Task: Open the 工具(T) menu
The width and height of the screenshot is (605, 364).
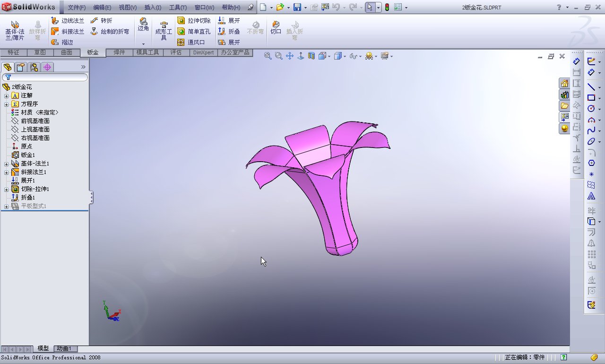Action: (178, 8)
